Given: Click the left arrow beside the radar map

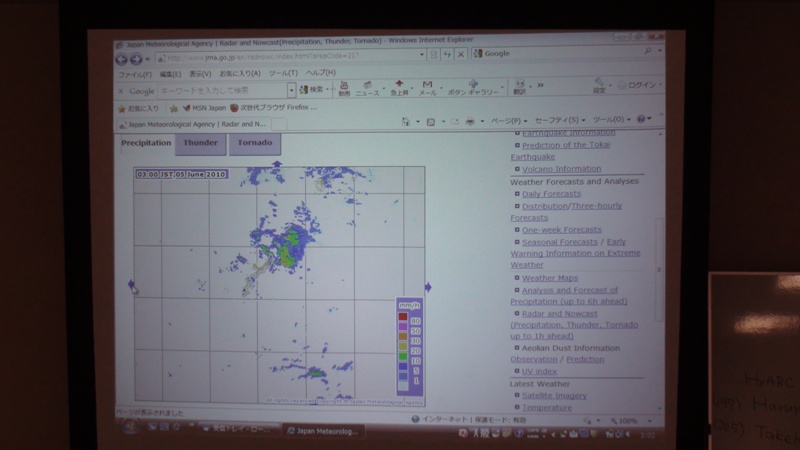Looking at the screenshot, I should point(131,285).
